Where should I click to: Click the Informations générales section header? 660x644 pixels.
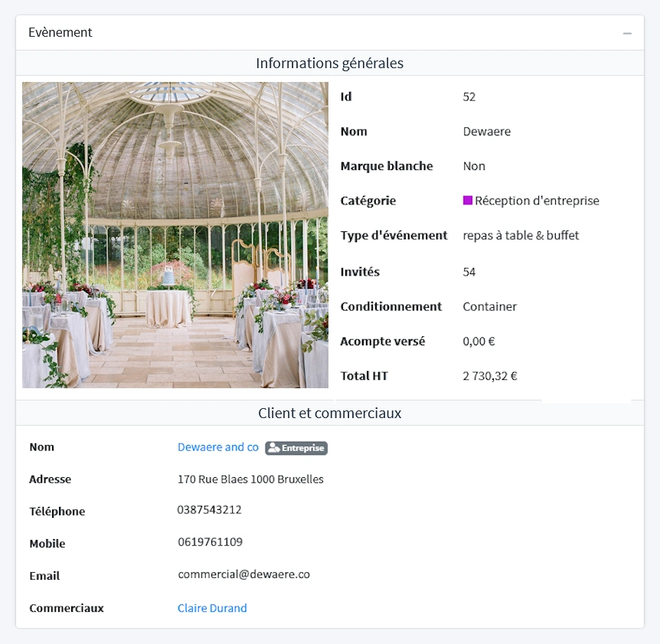click(329, 63)
